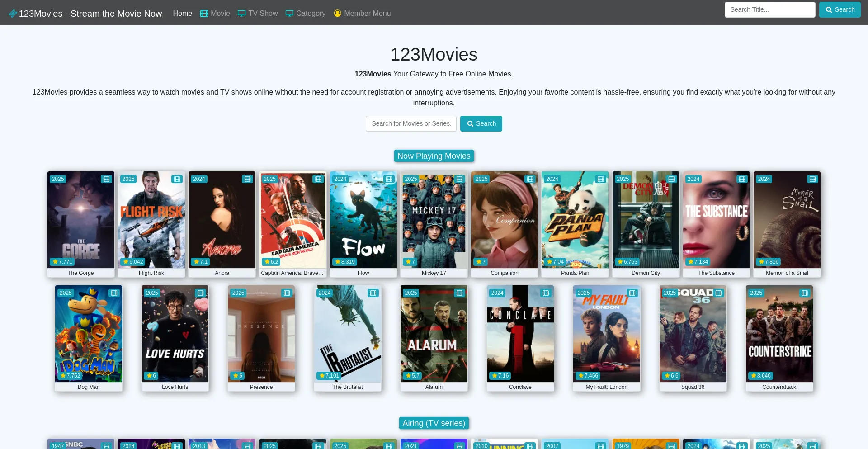Open the Love Hurts movie poster
Screen dimensions: 868x449
(175, 334)
